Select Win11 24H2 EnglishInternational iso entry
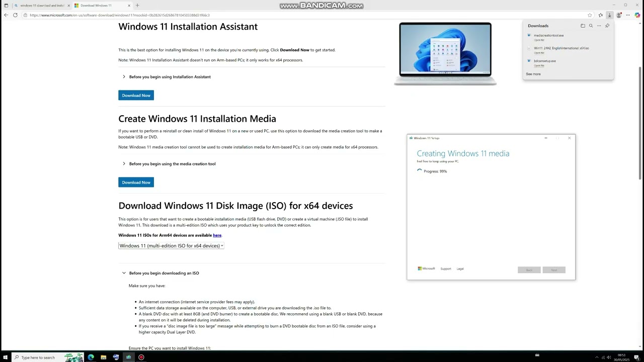The width and height of the screenshot is (644, 362). (x=561, y=48)
